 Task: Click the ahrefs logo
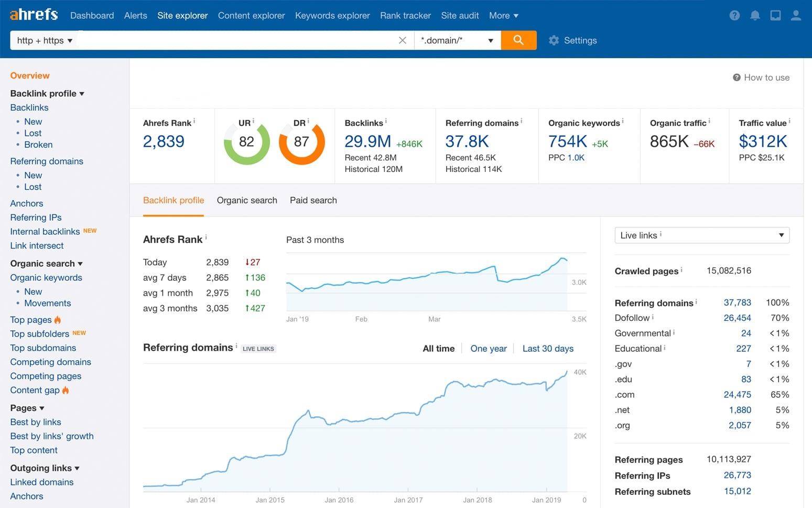click(x=34, y=15)
